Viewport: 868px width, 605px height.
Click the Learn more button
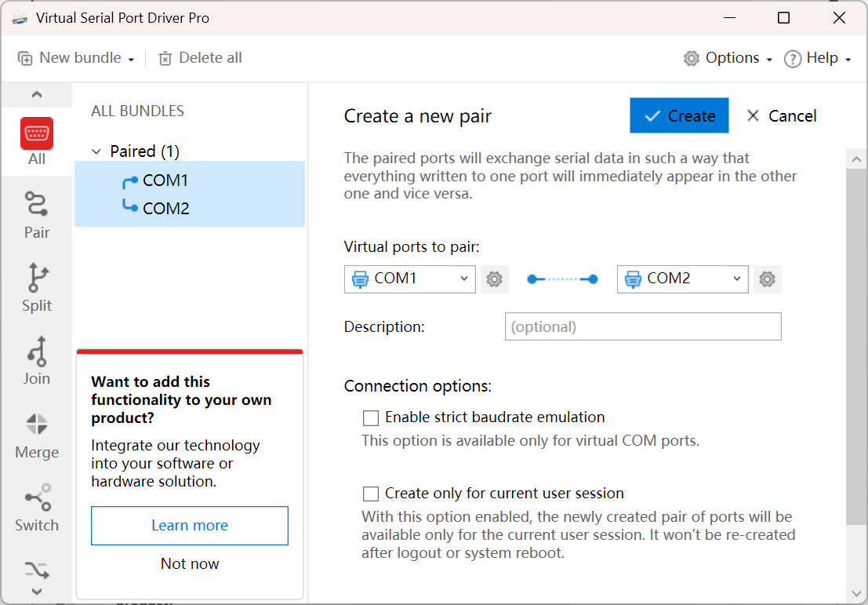point(190,526)
